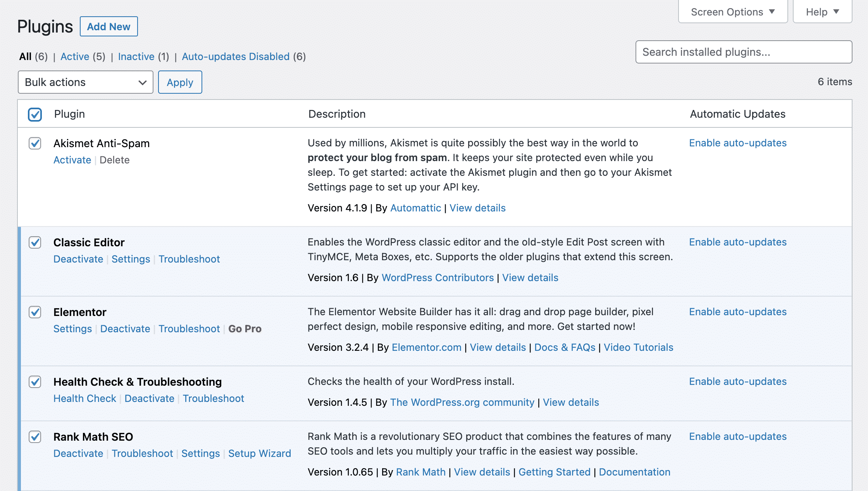Open The WordPress.org community link
The width and height of the screenshot is (868, 491).
462,402
